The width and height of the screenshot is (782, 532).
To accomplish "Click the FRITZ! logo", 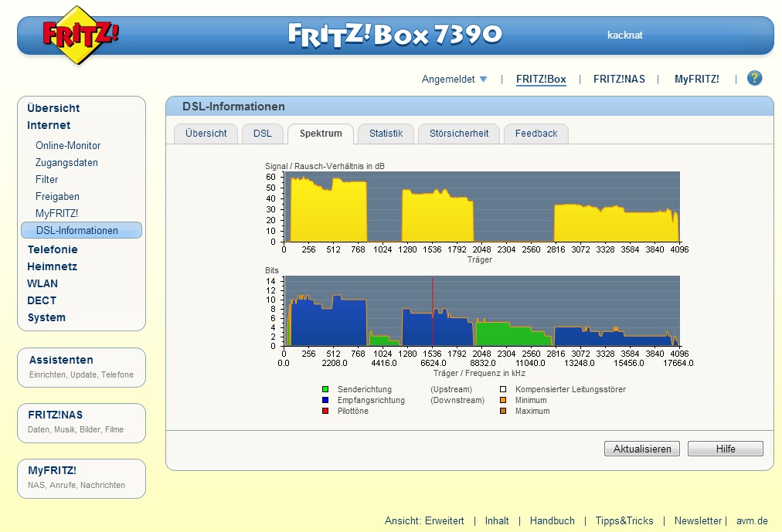I will pos(80,35).
